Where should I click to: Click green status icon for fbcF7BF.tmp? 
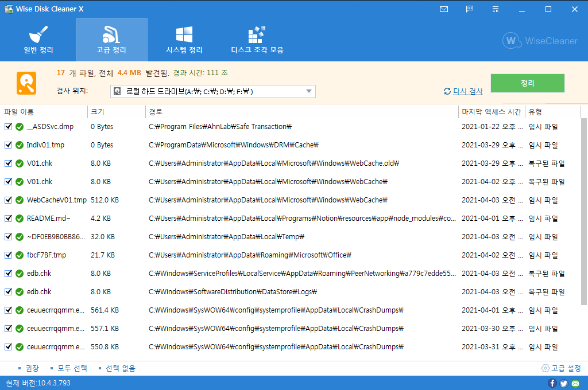click(20, 255)
